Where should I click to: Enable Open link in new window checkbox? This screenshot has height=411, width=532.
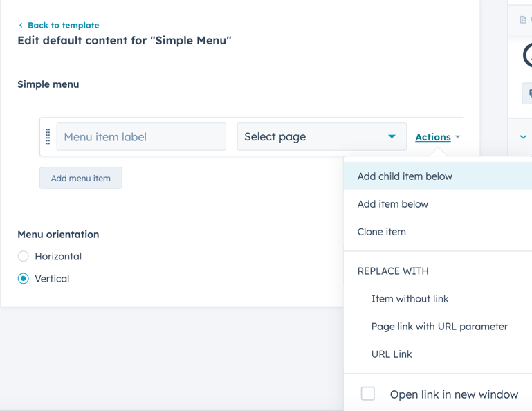click(x=368, y=394)
